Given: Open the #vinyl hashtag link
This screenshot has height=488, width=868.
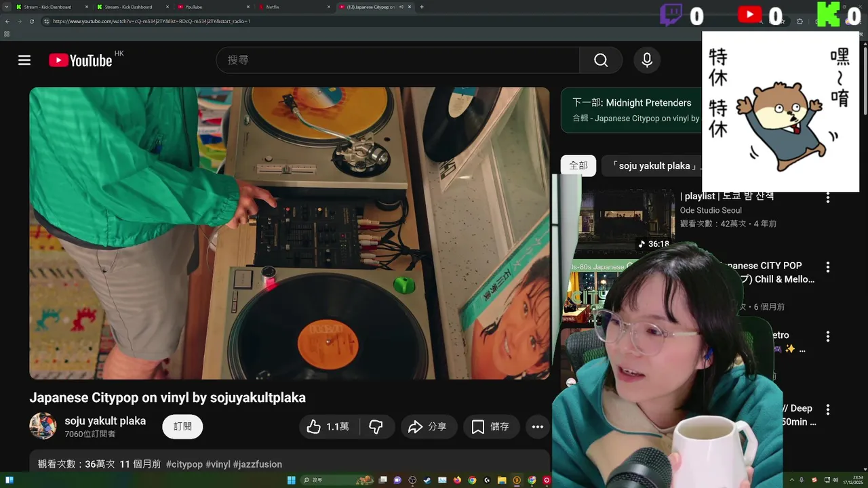Looking at the screenshot, I should point(218,464).
